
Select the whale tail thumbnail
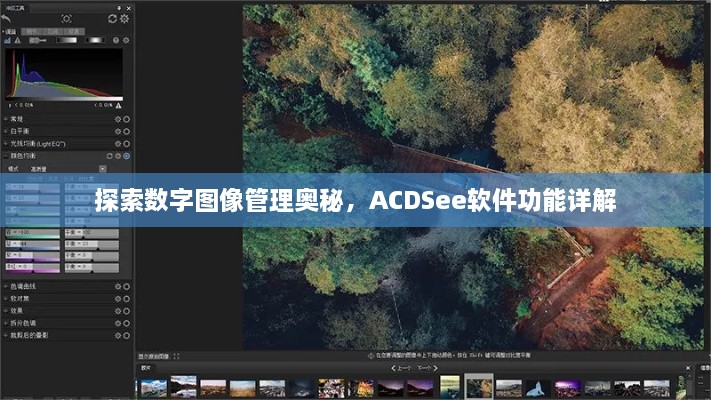click(x=537, y=389)
